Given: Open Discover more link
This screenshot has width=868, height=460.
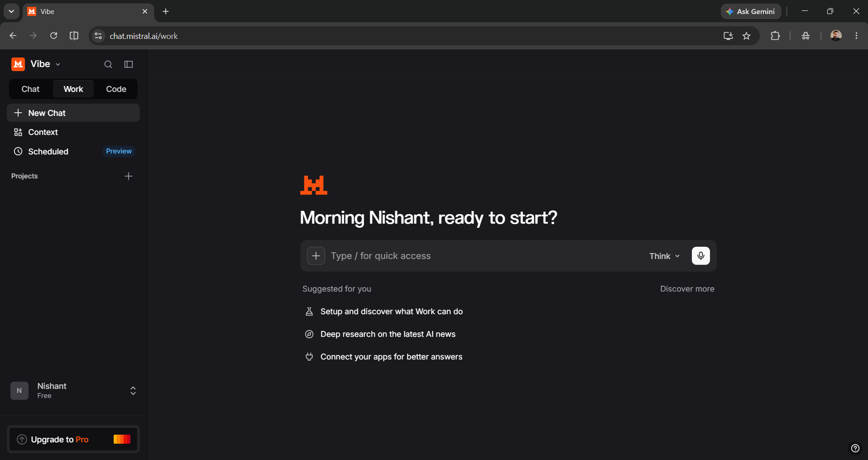Looking at the screenshot, I should (x=687, y=289).
